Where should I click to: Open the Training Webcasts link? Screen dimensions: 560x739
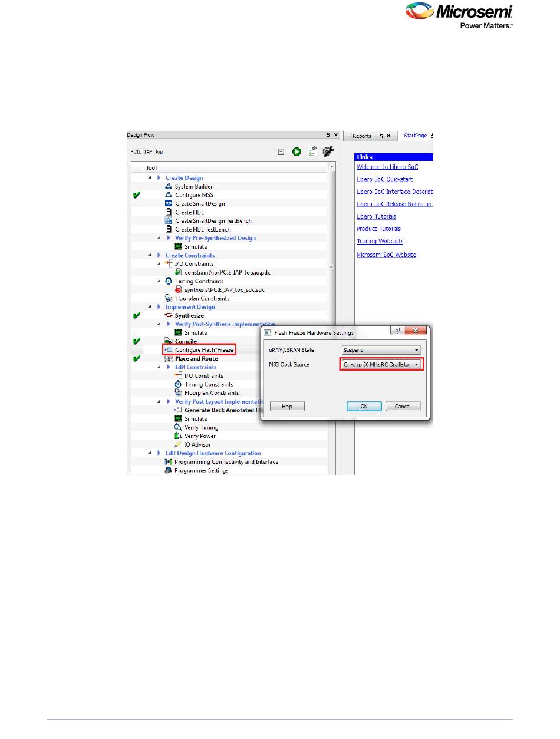pyautogui.click(x=380, y=242)
